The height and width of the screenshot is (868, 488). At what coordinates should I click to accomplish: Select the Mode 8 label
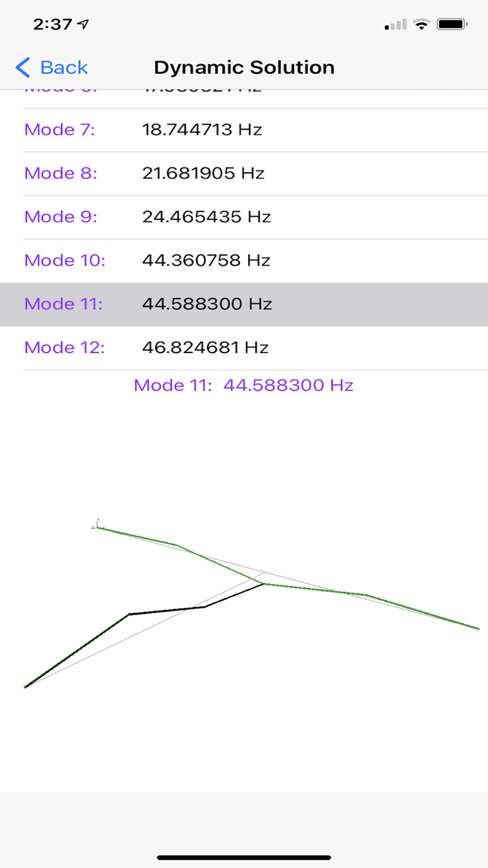[61, 173]
